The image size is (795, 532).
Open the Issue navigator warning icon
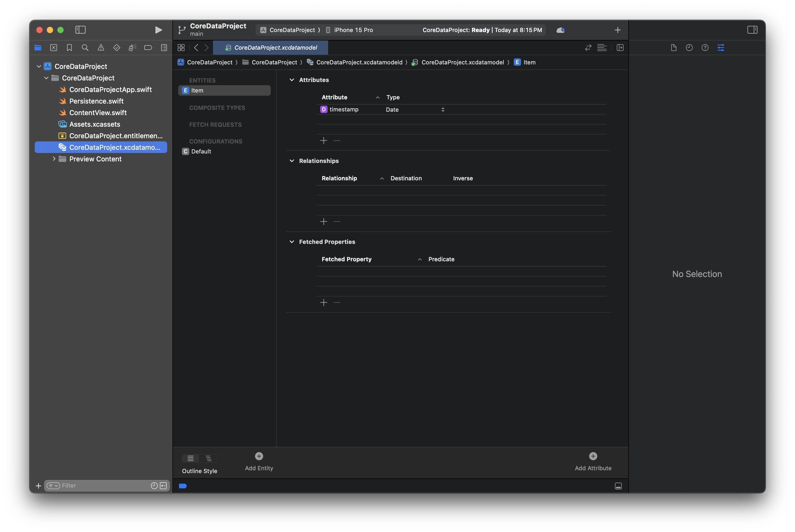(x=101, y=48)
